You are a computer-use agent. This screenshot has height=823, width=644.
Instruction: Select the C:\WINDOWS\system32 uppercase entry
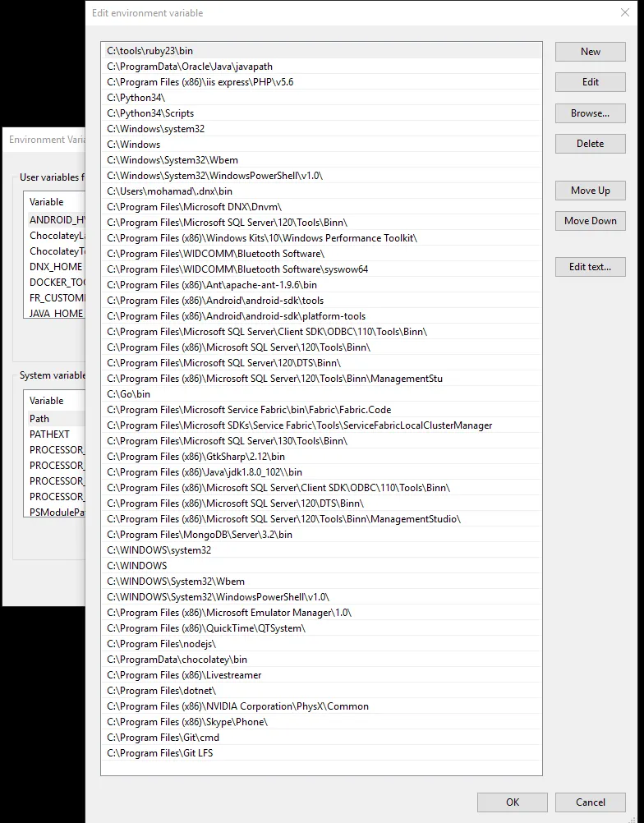[x=321, y=550]
